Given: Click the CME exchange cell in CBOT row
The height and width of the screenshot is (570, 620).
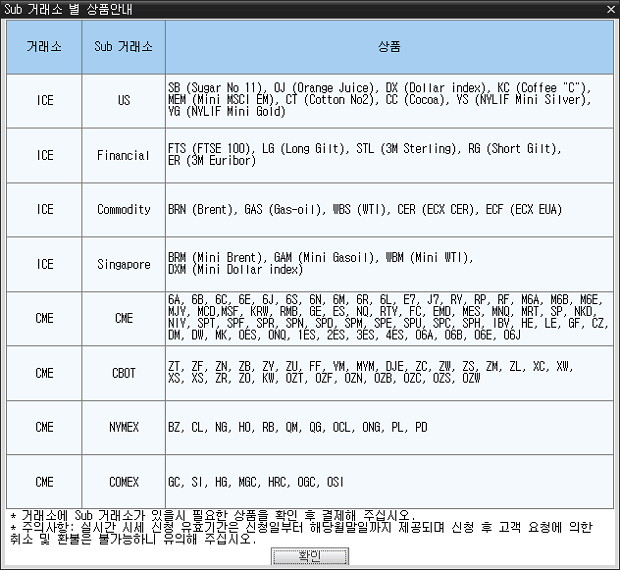Looking at the screenshot, I should coord(44,373).
